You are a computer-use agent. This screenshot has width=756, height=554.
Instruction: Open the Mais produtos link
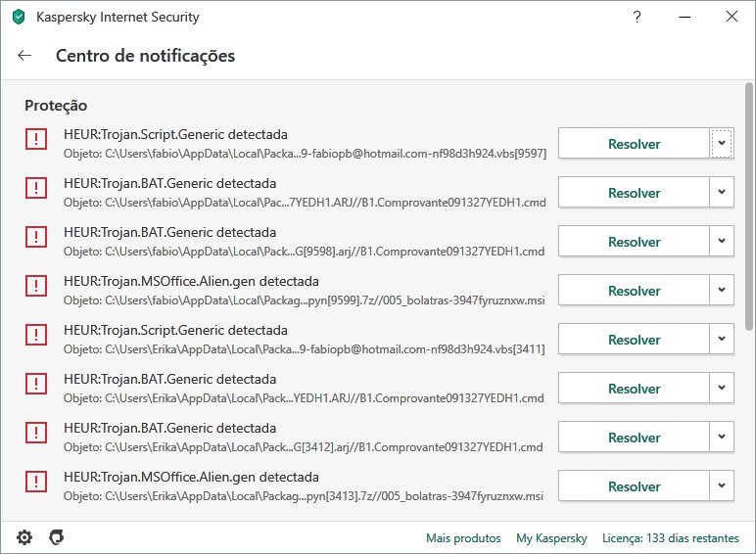463,538
